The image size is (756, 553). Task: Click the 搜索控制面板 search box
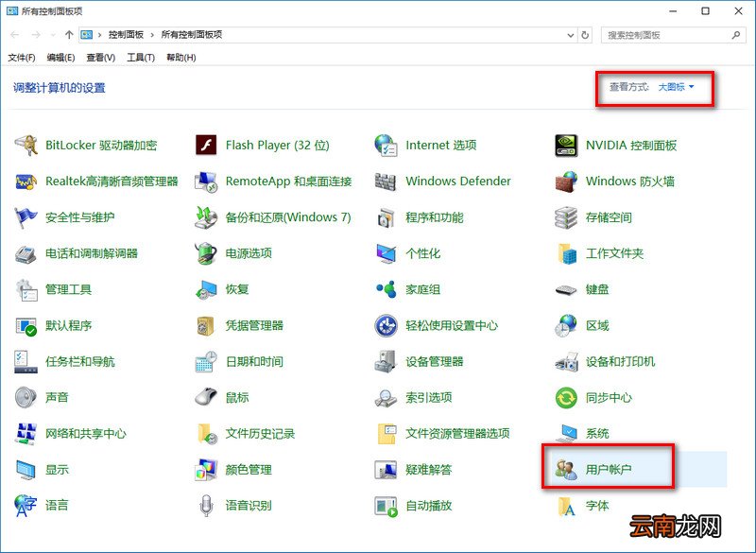(673, 35)
